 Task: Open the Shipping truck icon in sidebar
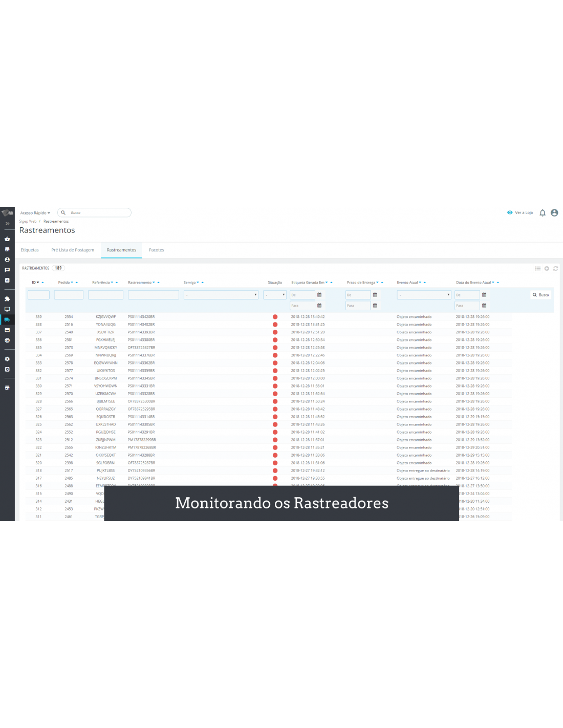pyautogui.click(x=7, y=319)
